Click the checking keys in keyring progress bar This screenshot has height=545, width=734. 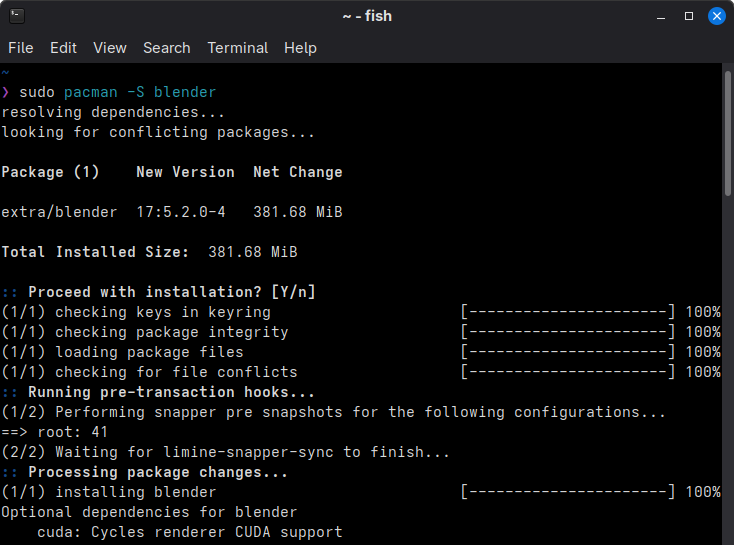point(568,312)
